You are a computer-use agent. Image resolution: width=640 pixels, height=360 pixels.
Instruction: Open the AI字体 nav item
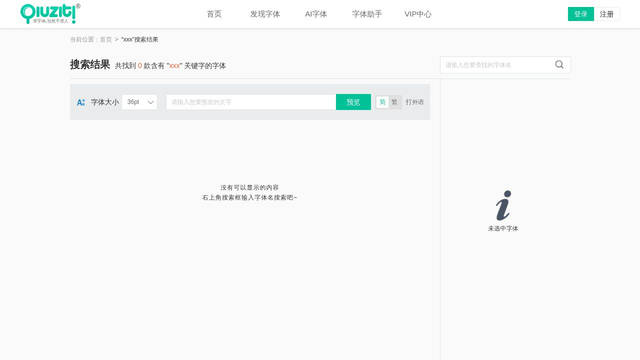(316, 14)
